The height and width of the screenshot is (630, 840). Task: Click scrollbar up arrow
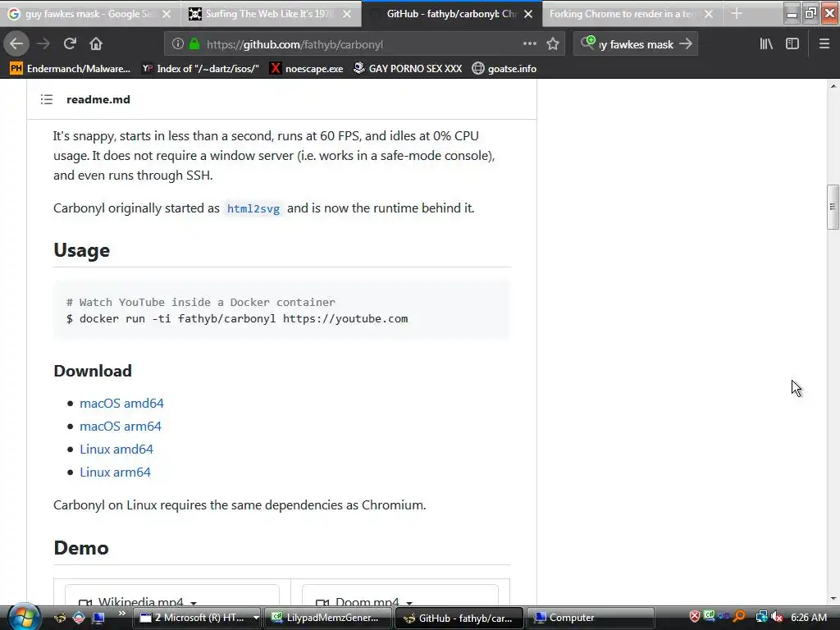click(833, 85)
